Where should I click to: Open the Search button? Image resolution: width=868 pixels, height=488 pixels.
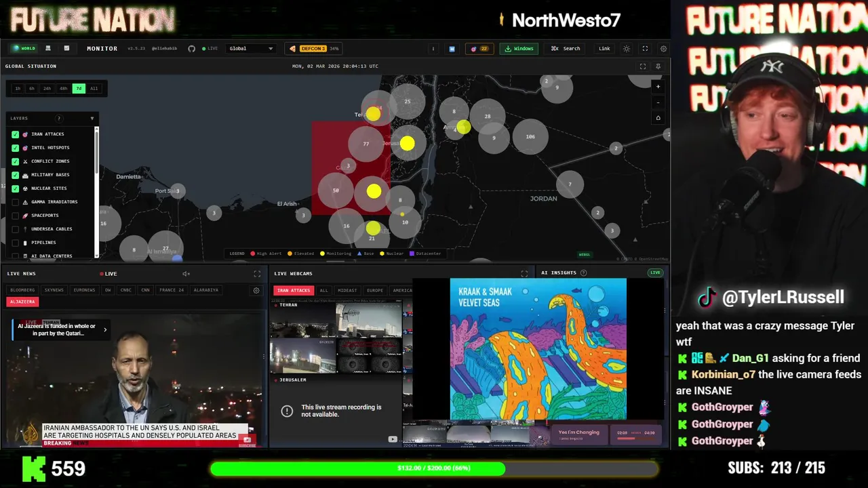tap(566, 49)
